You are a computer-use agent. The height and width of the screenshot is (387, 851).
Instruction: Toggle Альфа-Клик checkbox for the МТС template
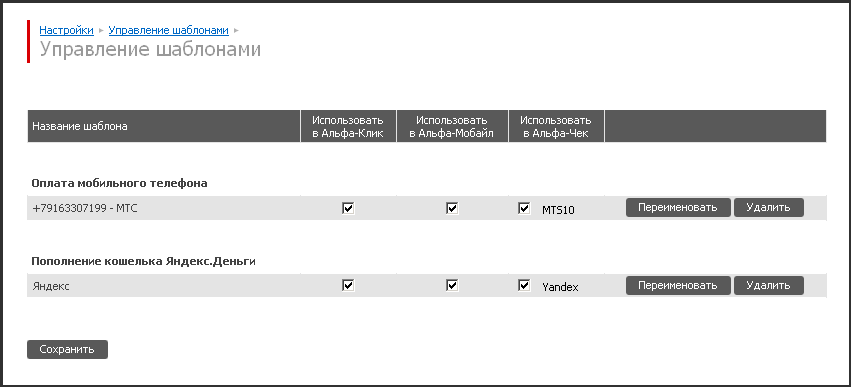(x=348, y=208)
